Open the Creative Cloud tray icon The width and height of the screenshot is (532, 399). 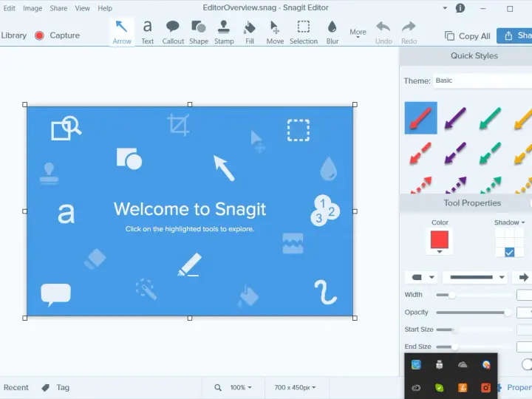416,387
